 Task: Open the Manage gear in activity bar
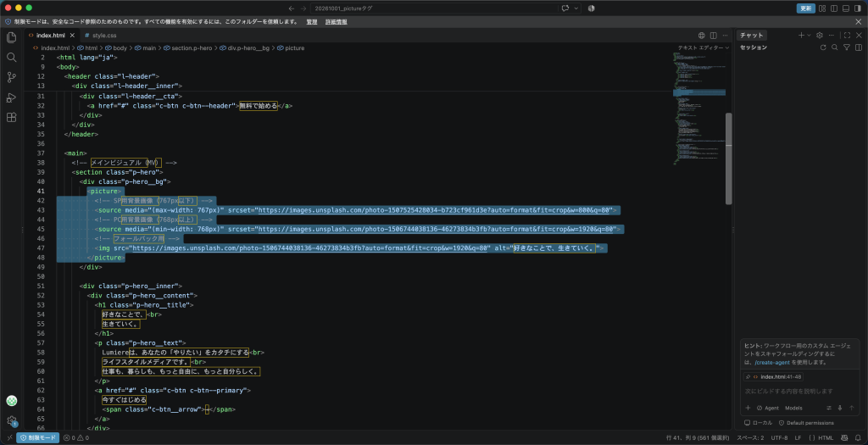tap(12, 420)
